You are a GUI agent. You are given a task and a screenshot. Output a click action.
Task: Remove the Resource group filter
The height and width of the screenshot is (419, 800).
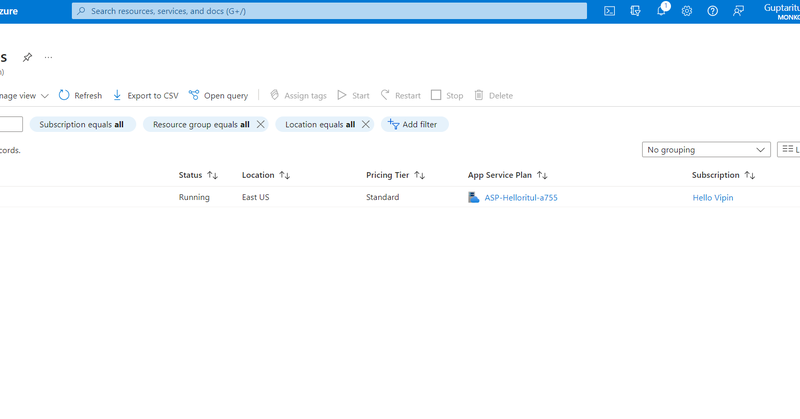tap(260, 125)
